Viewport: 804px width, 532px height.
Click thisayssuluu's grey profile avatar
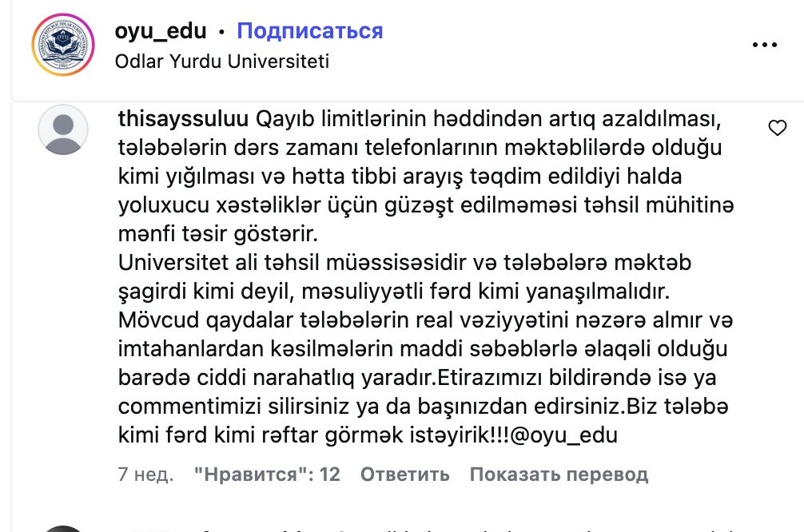[x=63, y=129]
